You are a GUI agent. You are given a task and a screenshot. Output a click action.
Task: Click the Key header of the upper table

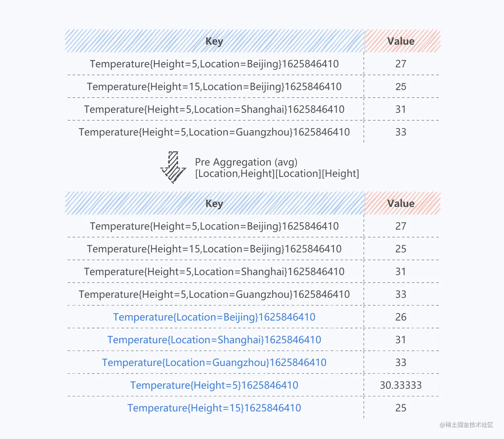[214, 41]
